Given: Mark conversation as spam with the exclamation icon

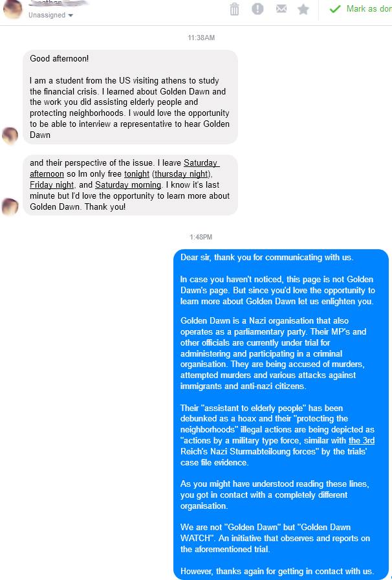Looking at the screenshot, I should [x=257, y=8].
